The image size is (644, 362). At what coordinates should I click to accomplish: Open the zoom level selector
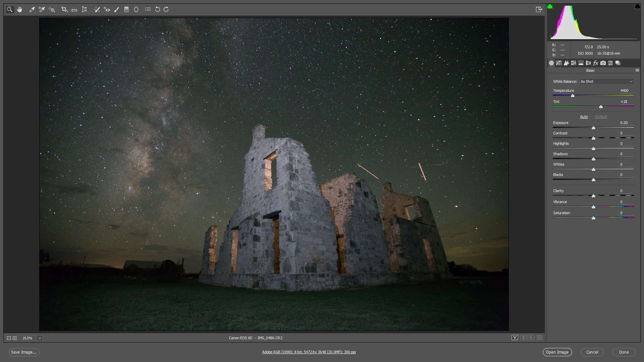(x=40, y=338)
